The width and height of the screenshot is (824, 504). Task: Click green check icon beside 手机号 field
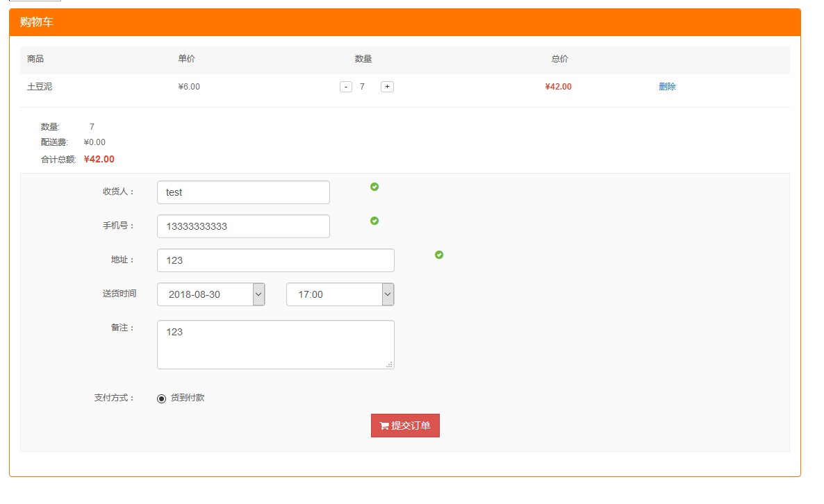(x=374, y=221)
